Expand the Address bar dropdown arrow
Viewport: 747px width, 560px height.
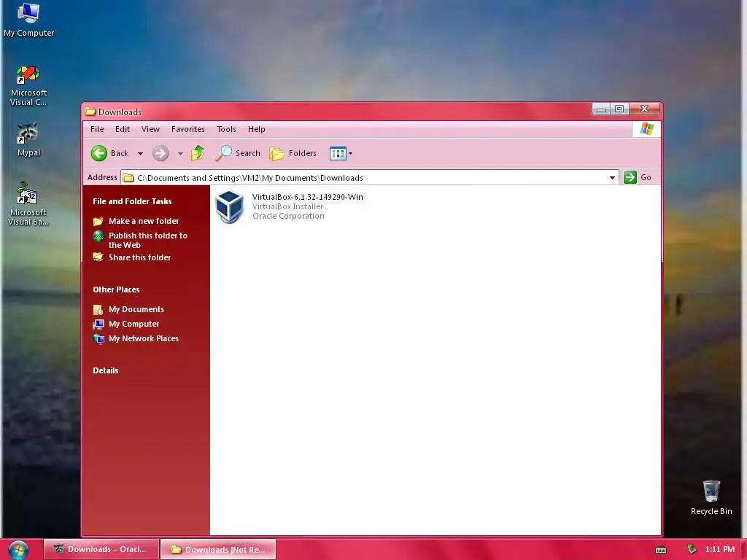[612, 178]
